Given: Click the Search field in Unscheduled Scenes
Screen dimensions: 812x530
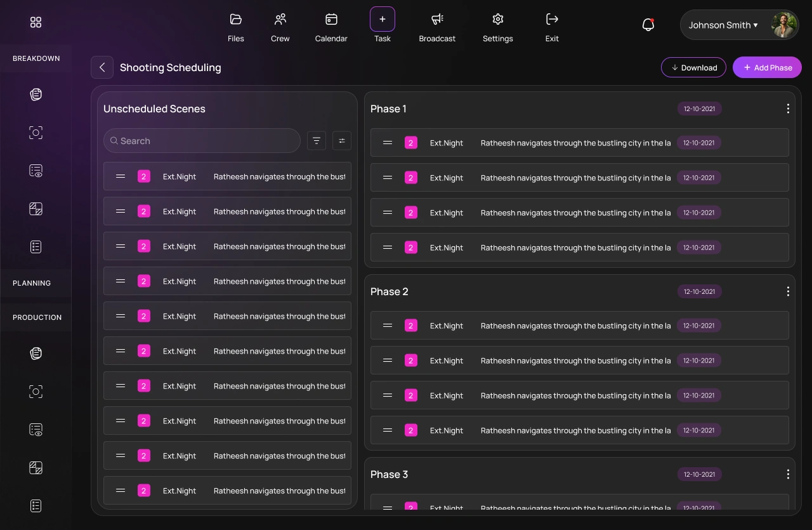Looking at the screenshot, I should pyautogui.click(x=201, y=140).
